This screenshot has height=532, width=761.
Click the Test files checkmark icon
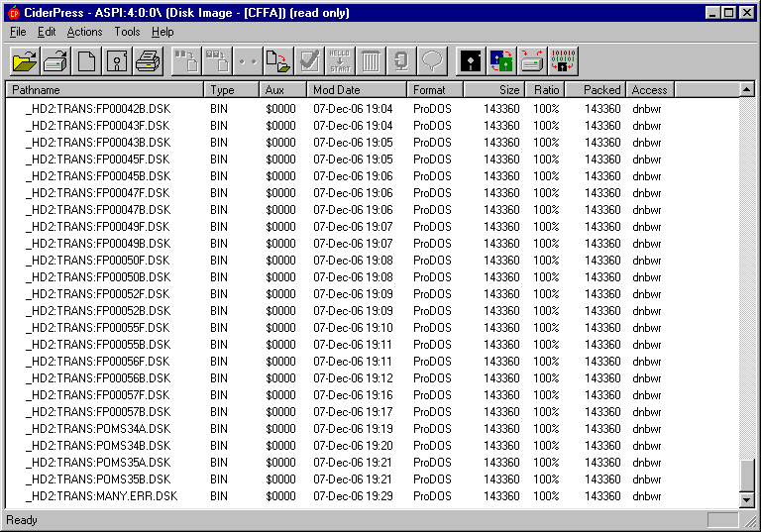pos(309,61)
